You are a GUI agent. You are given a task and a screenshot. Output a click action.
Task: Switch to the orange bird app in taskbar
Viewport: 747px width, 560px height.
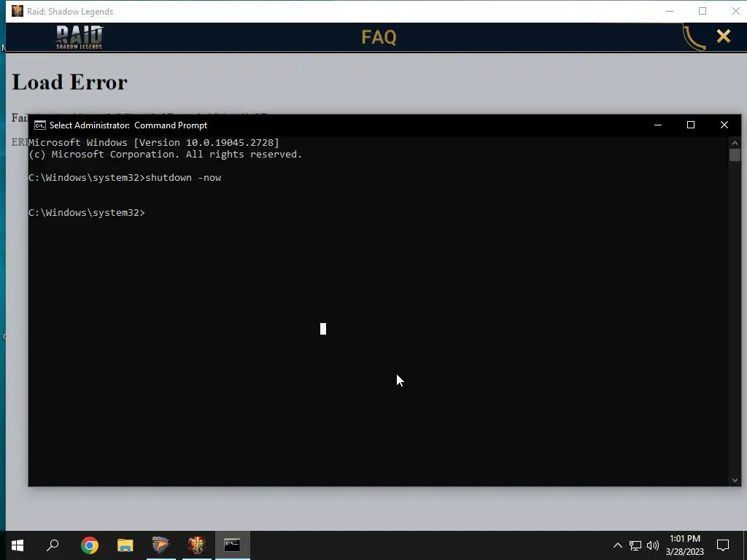click(161, 545)
